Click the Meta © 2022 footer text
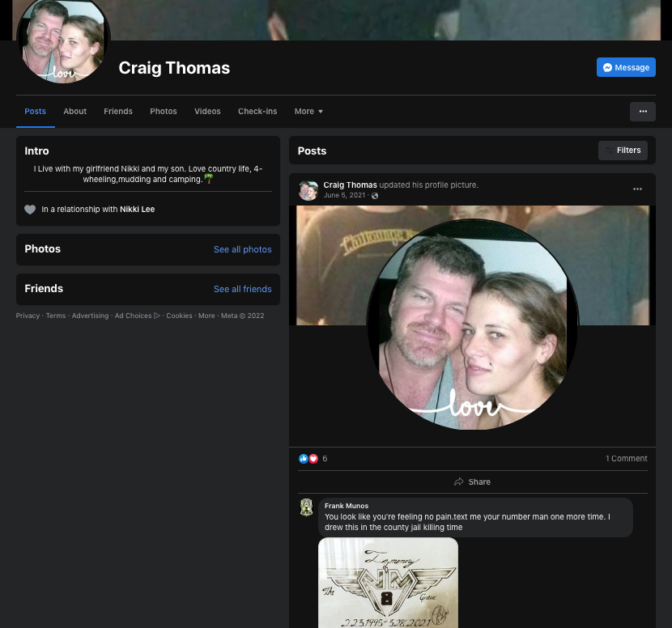Image resolution: width=672 pixels, height=628 pixels. (243, 316)
